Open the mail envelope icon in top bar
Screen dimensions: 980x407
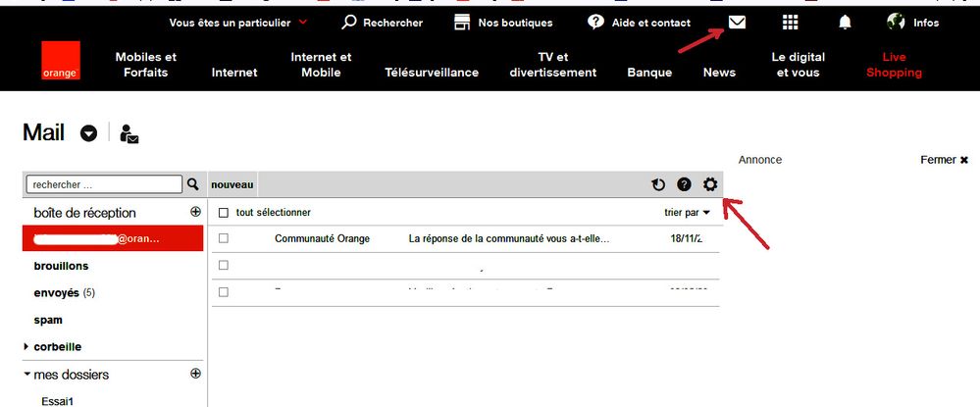(x=737, y=23)
